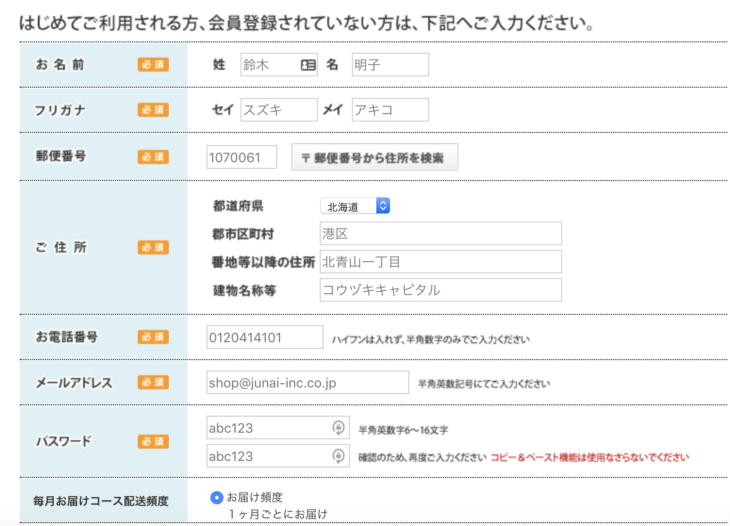
Task: Click the 郵便番号から住所を検索 button
Action: [x=374, y=157]
